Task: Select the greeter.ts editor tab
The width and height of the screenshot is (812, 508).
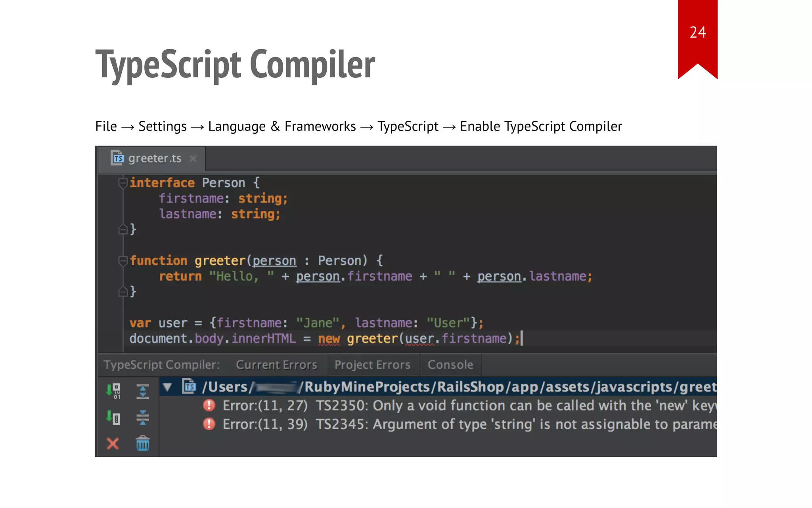Action: [x=154, y=158]
